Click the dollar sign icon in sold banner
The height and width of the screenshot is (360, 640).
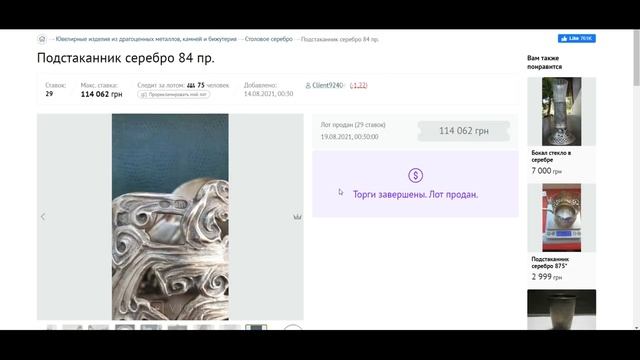point(416,176)
